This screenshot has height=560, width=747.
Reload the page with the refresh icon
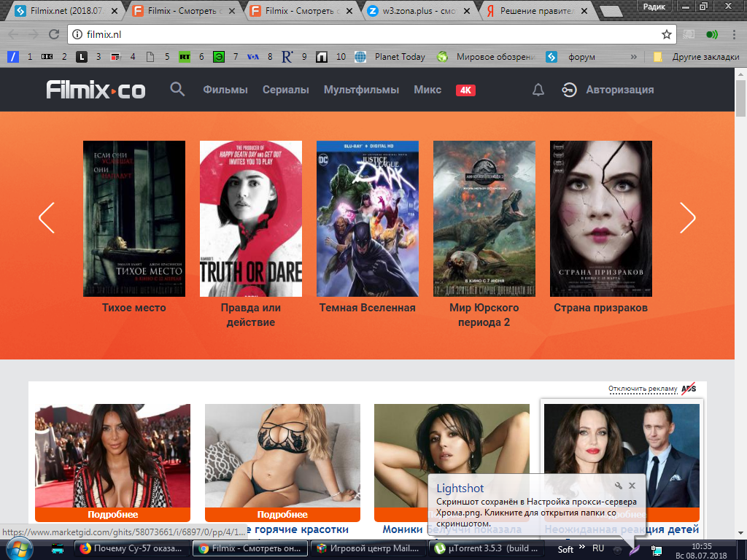[53, 34]
